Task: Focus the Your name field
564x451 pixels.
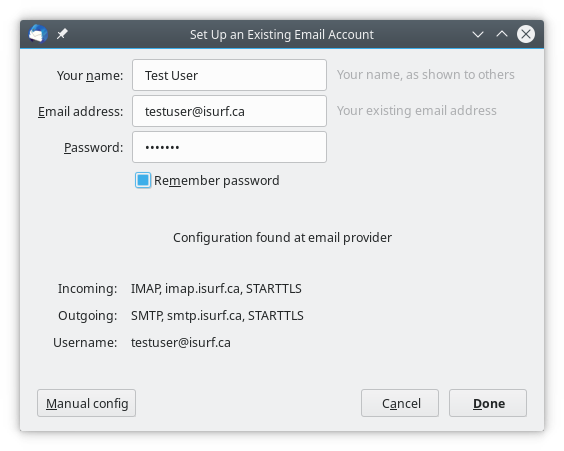Action: (229, 75)
